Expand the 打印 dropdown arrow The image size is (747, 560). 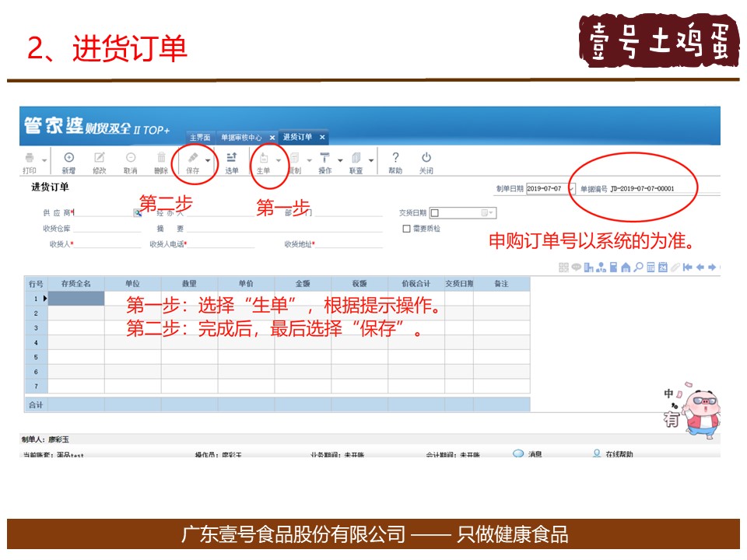tap(44, 161)
